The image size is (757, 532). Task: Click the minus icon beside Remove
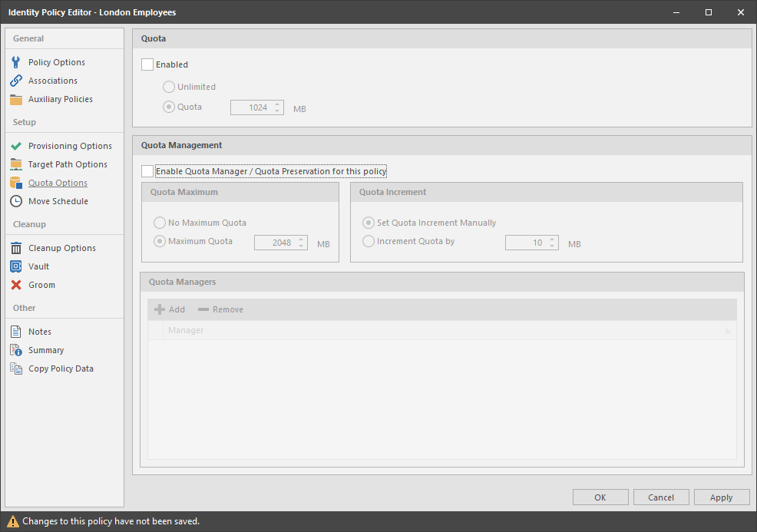[203, 309]
